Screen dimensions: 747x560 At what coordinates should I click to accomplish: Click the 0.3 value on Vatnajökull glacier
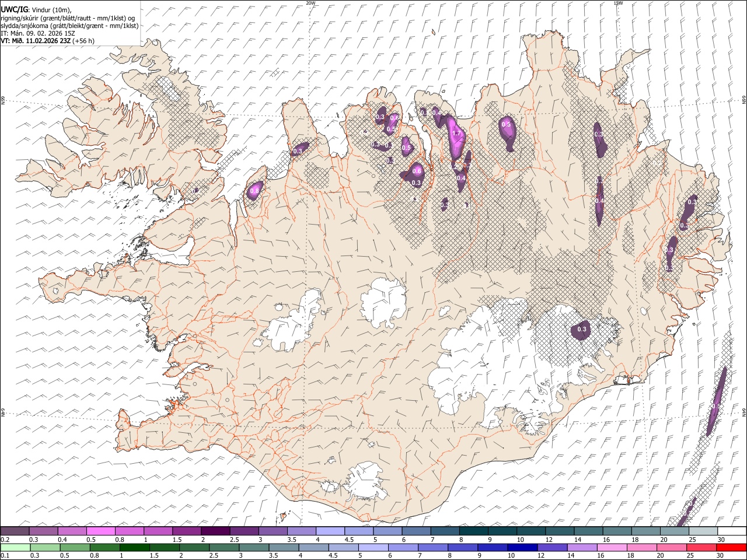click(x=581, y=330)
